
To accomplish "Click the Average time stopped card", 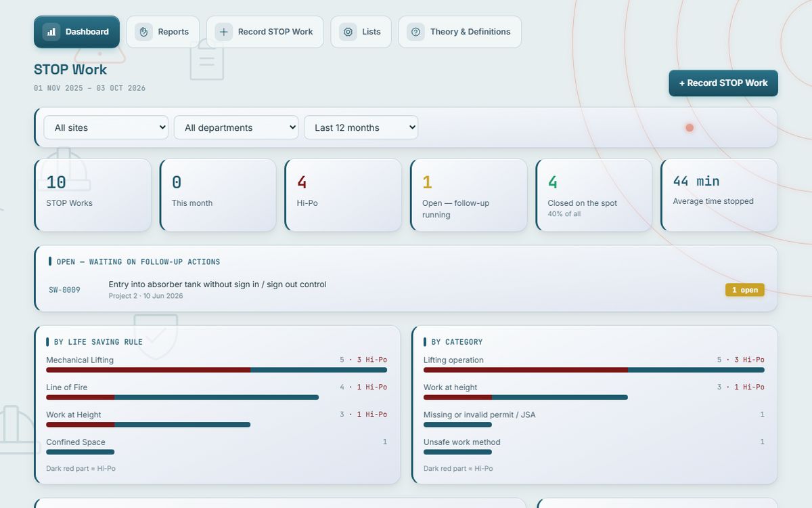I will (719, 195).
